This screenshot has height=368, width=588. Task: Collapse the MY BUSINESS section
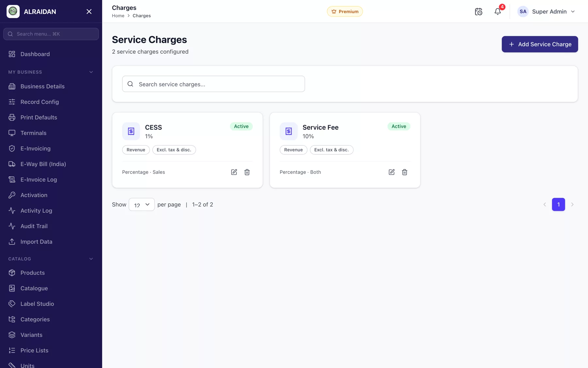(91, 72)
